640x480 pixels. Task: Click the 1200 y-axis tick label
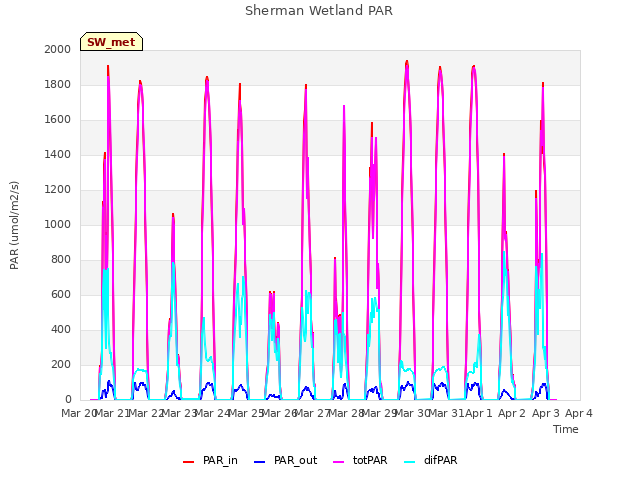[x=58, y=189]
